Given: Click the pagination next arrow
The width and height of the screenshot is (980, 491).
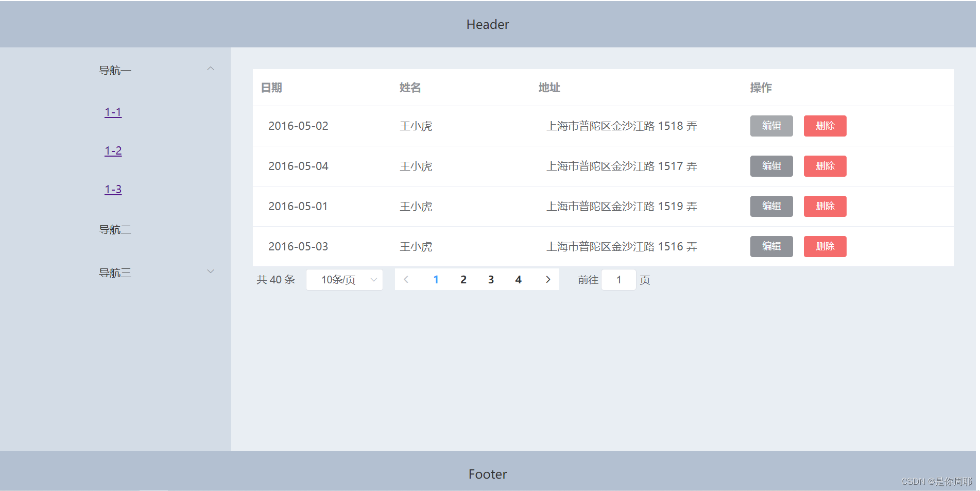Looking at the screenshot, I should tap(547, 279).
